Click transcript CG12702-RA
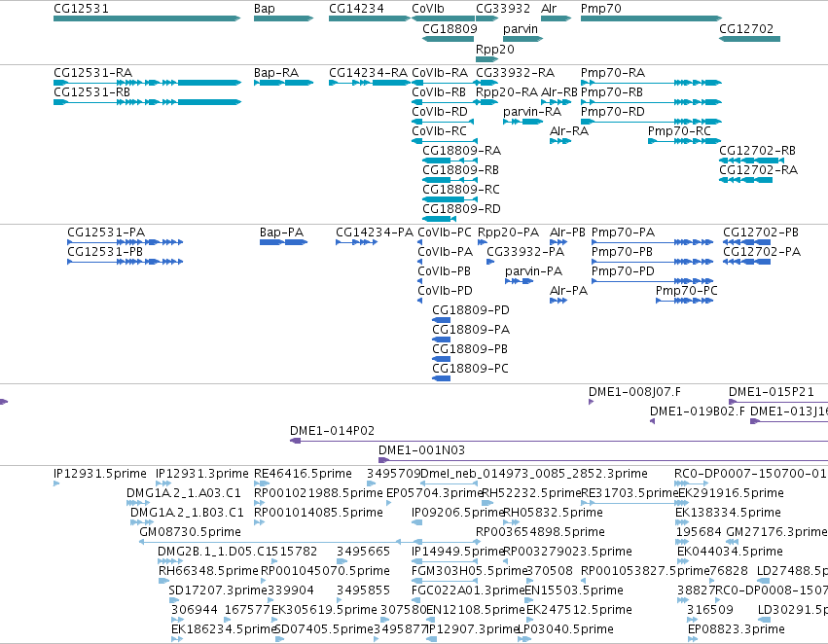The image size is (828, 644). coord(745,180)
